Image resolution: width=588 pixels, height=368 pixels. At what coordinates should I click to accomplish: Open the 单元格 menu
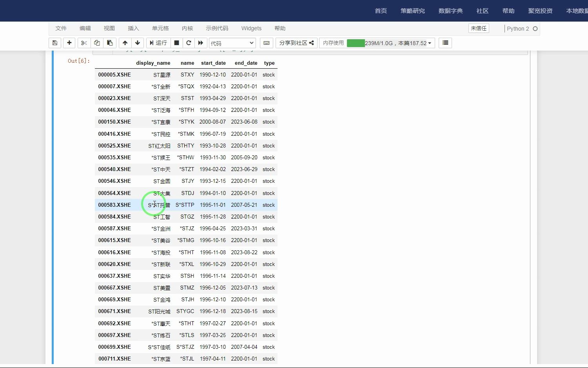(x=160, y=28)
